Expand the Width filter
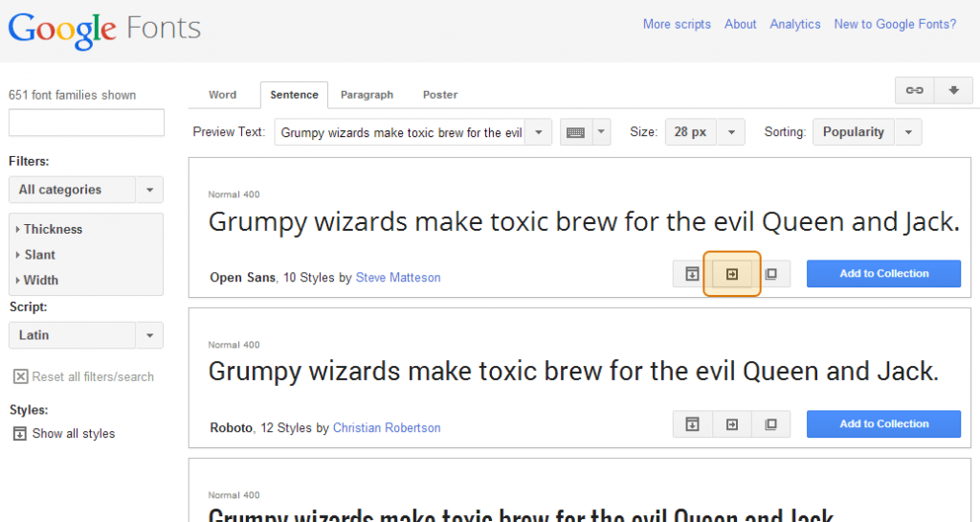The width and height of the screenshot is (980, 522). click(x=37, y=280)
